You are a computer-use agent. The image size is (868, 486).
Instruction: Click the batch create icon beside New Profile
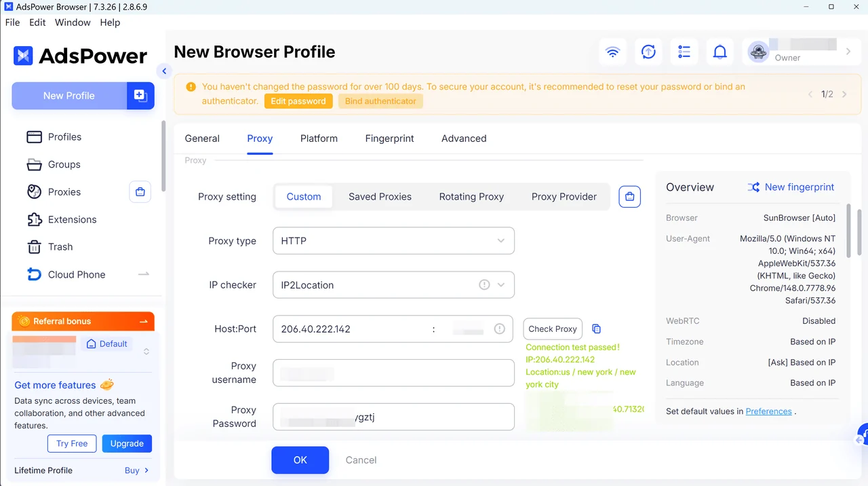click(140, 96)
